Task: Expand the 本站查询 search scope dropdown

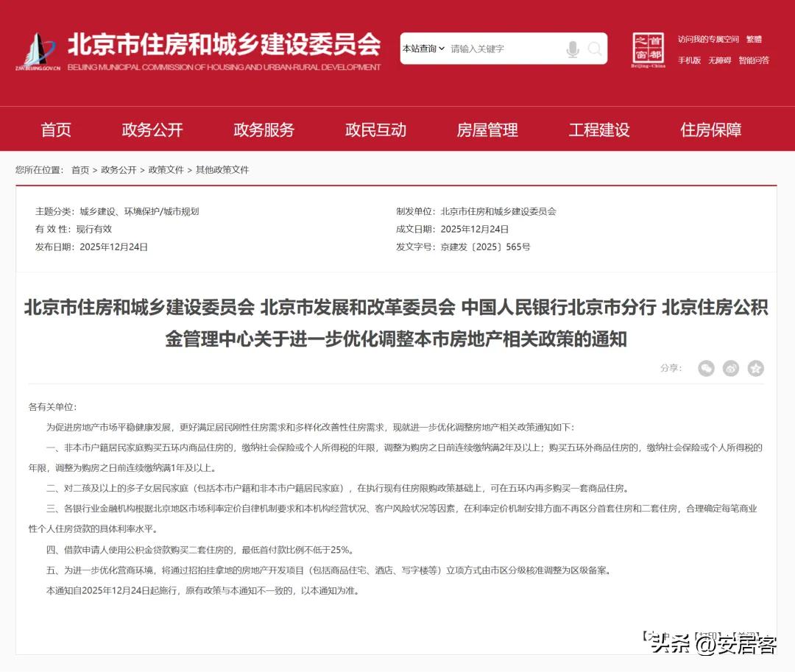Action: pos(423,49)
